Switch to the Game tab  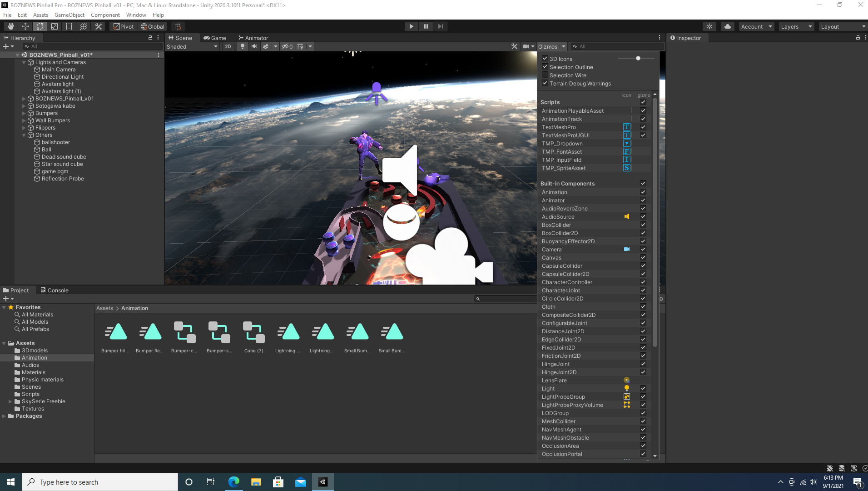215,38
